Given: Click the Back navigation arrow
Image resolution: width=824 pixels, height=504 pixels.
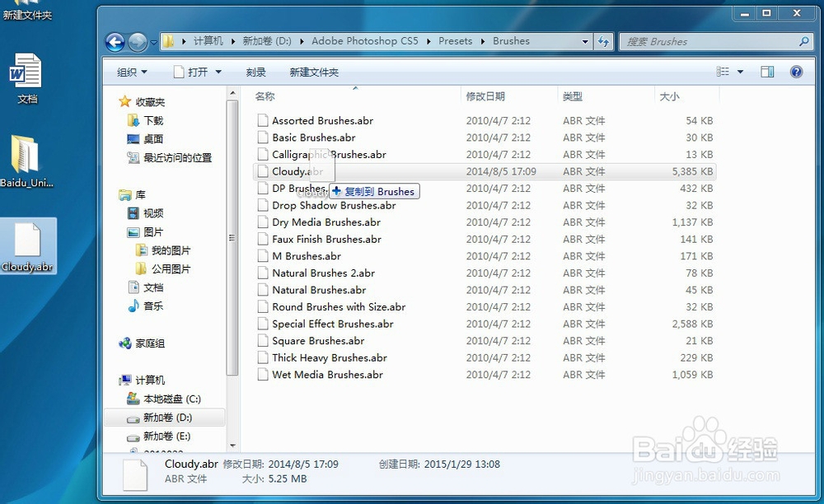Looking at the screenshot, I should tap(115, 42).
